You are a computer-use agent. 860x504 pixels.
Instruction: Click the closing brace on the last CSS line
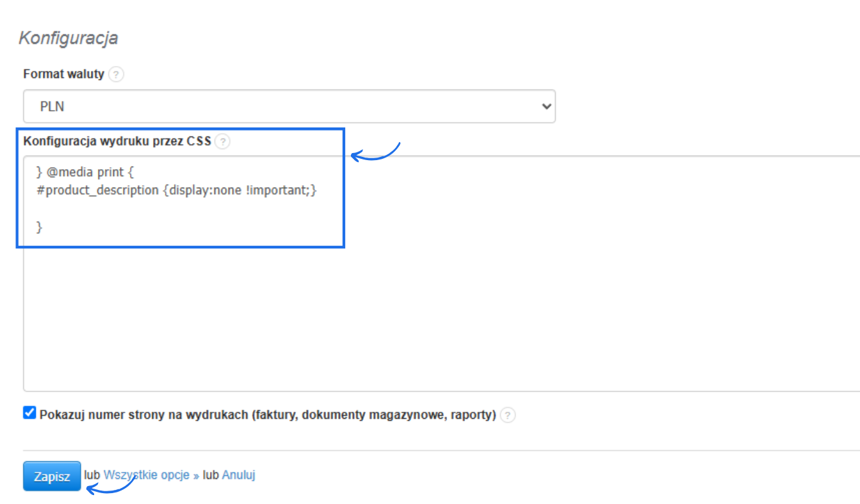tap(40, 226)
